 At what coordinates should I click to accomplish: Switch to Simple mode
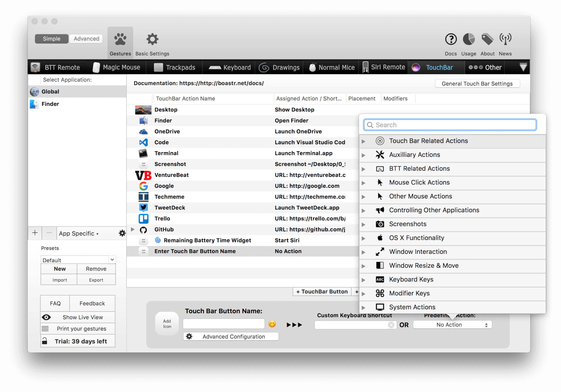pos(51,39)
